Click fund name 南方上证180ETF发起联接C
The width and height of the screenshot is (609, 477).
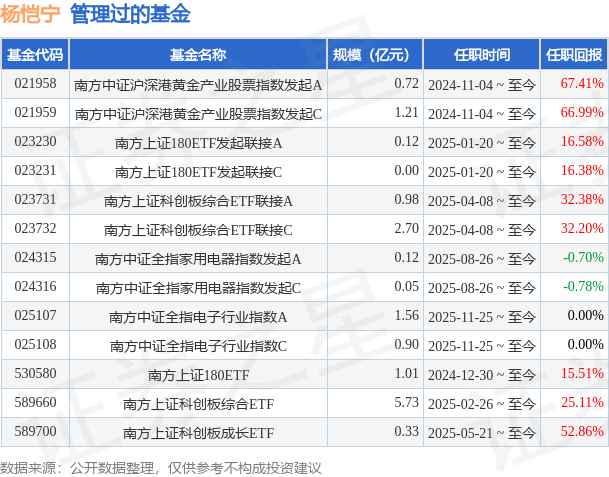(x=198, y=172)
